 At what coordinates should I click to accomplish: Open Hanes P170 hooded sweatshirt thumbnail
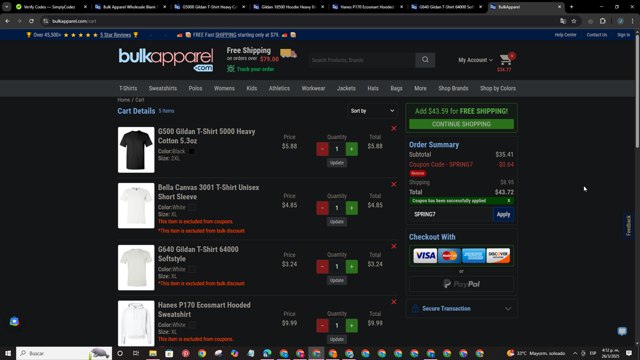pos(136,324)
